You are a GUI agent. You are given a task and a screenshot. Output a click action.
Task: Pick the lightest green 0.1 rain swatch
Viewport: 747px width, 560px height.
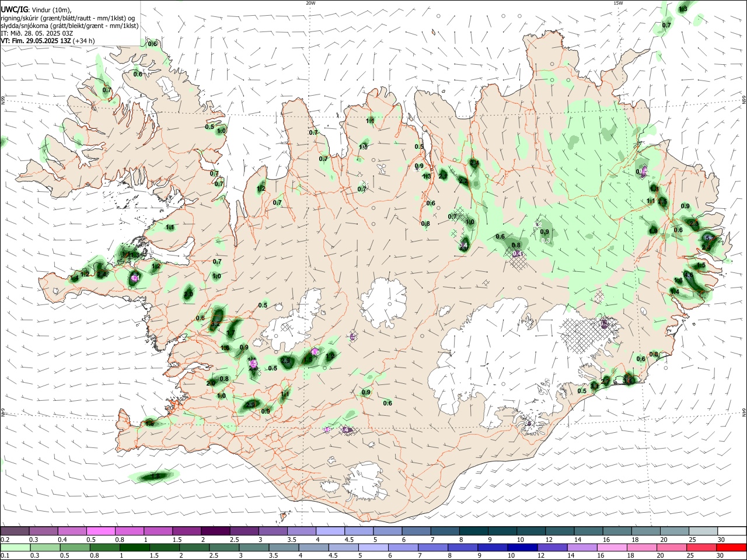click(15, 548)
